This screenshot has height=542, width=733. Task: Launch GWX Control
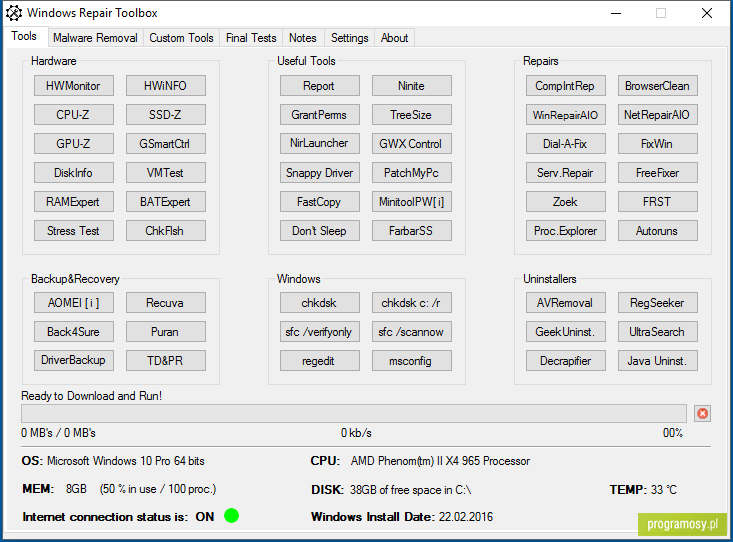click(412, 144)
